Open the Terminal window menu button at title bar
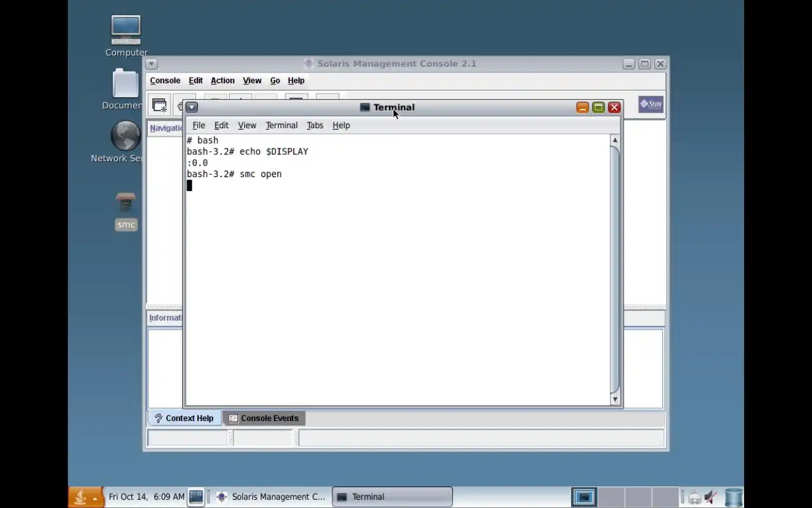This screenshot has width=812, height=508. [x=192, y=107]
